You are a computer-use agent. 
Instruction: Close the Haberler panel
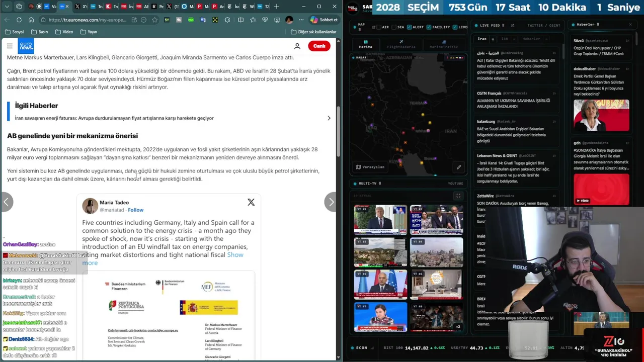630,24
